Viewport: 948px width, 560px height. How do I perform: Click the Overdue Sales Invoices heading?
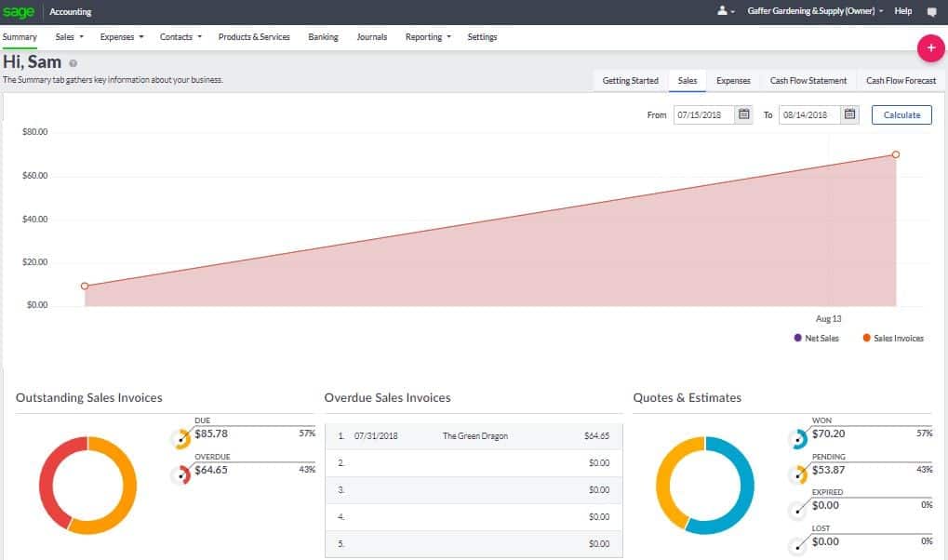tap(388, 397)
